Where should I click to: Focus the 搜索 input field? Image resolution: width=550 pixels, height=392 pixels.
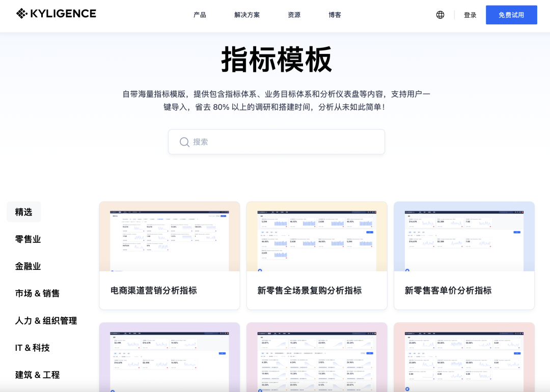277,142
